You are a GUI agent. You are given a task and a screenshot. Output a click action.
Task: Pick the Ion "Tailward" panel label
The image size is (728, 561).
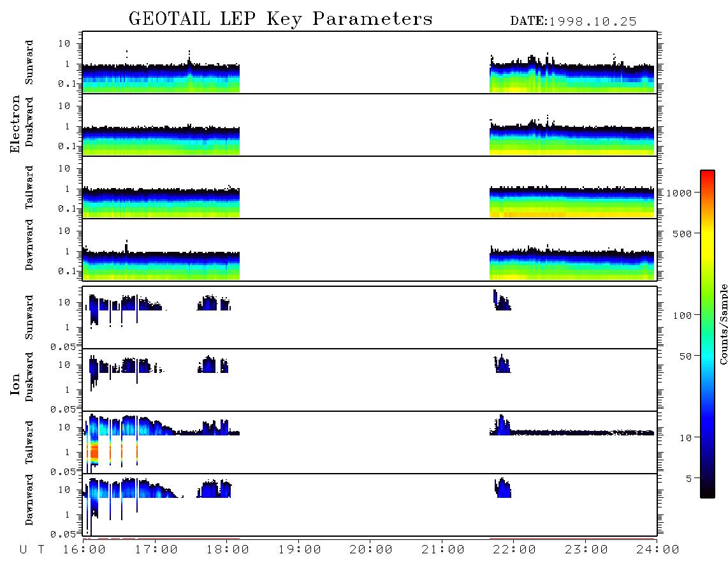pos(29,442)
